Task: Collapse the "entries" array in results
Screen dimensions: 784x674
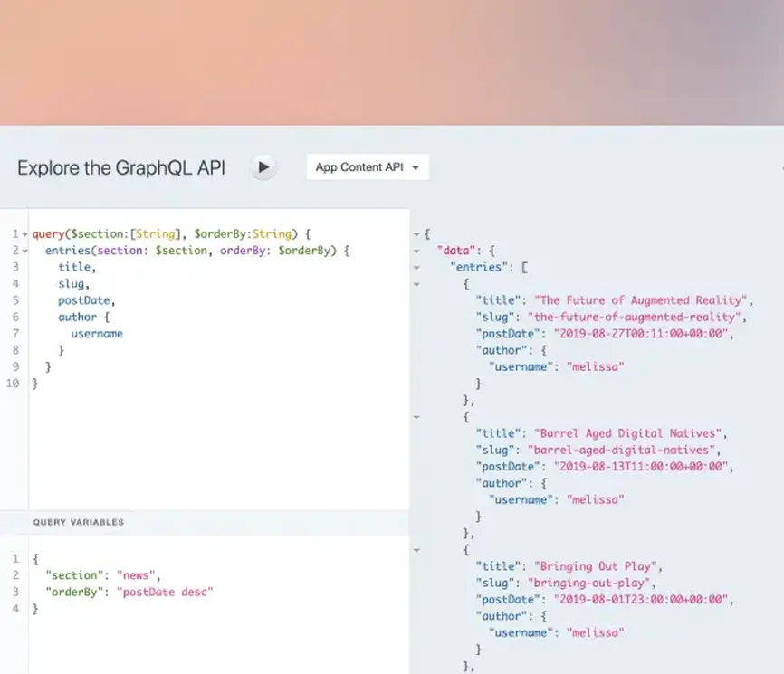Action: click(x=416, y=268)
